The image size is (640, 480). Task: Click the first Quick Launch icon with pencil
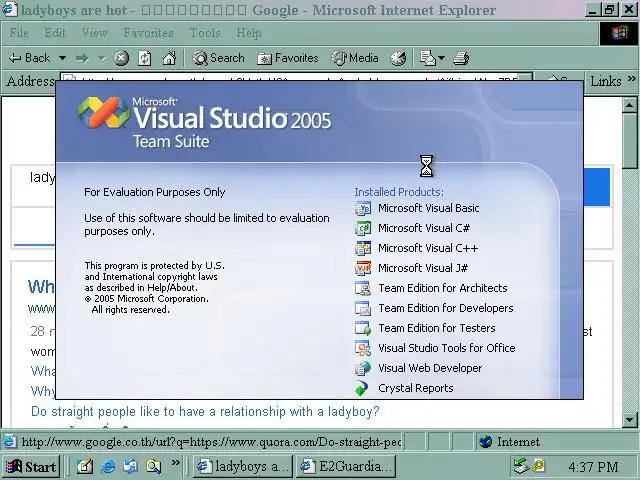85,466
